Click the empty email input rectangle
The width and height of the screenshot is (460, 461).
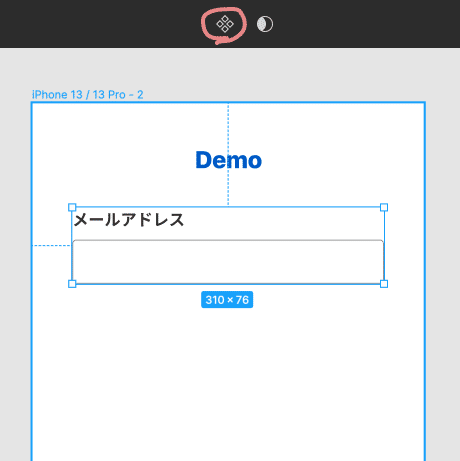point(228,262)
